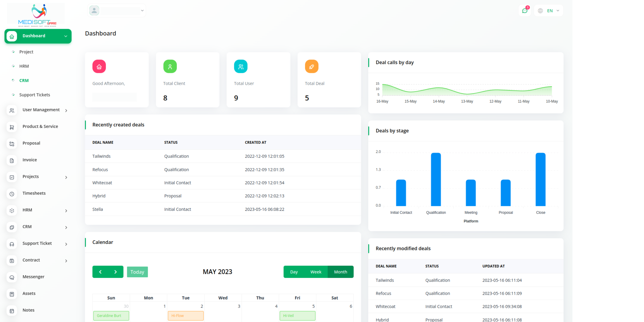
Task: Click the Invoice document icon
Action: click(x=12, y=160)
